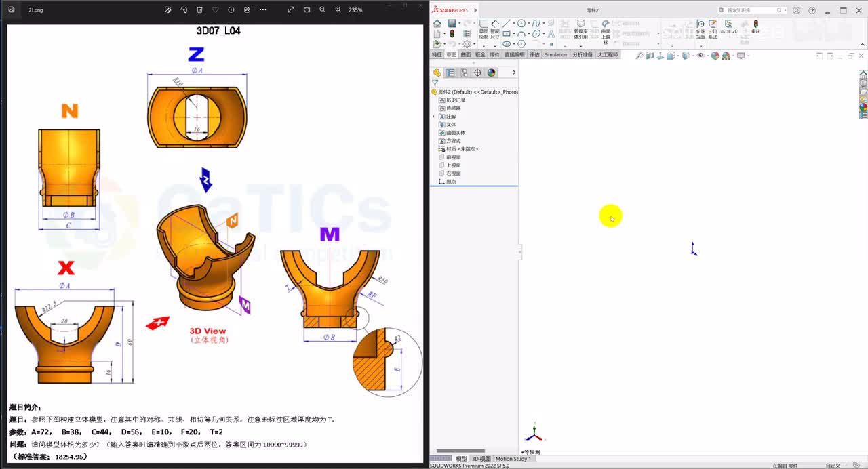Switch to the 钣金 (Sheet Metal) tab

[x=480, y=54]
